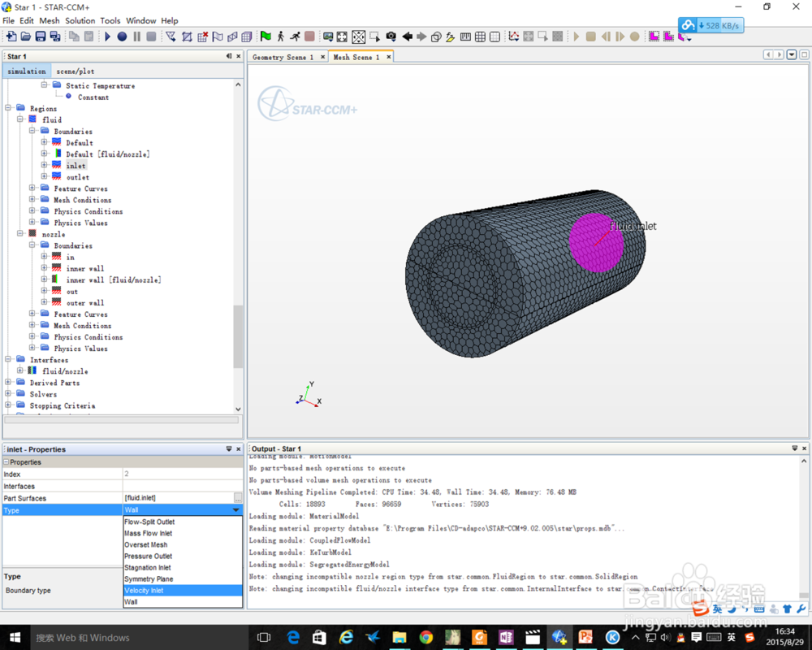Collapse the Properties section header

[x=6, y=461]
